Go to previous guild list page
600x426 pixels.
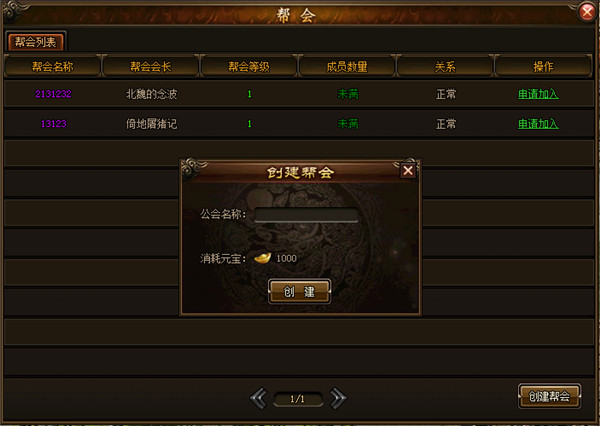259,398
